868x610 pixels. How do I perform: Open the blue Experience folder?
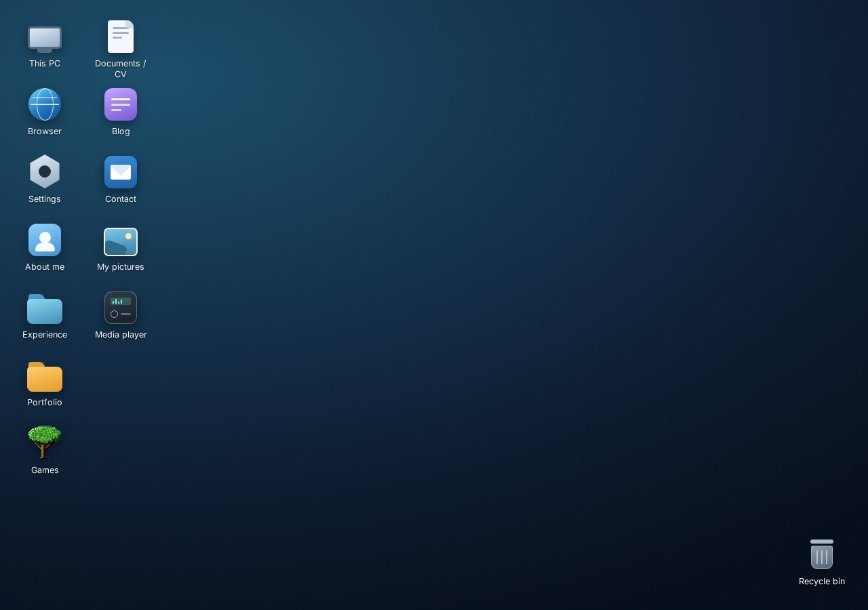click(x=45, y=309)
